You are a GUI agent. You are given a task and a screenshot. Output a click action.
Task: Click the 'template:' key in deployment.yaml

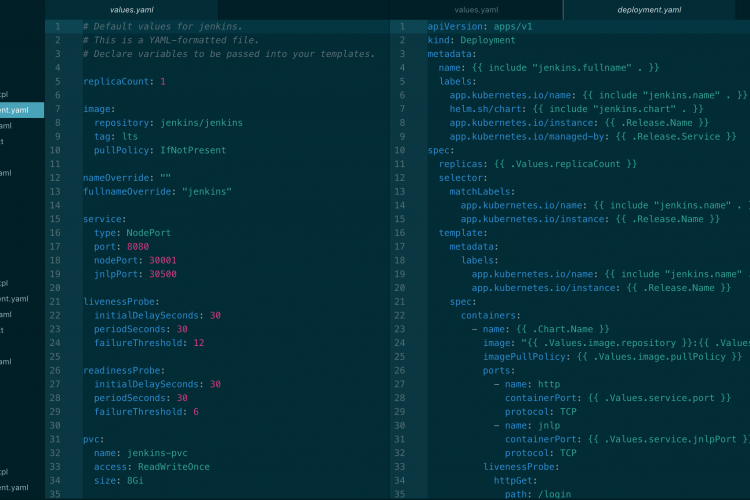coord(463,233)
